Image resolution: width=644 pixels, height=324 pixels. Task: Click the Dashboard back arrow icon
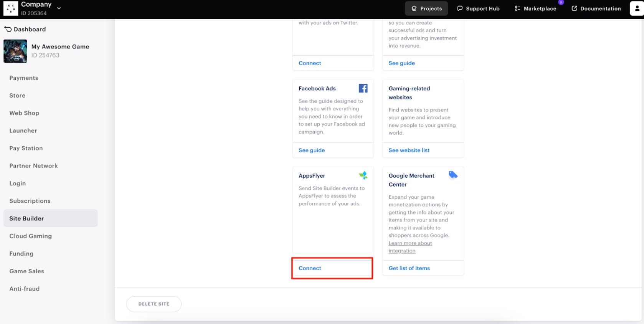(x=8, y=29)
